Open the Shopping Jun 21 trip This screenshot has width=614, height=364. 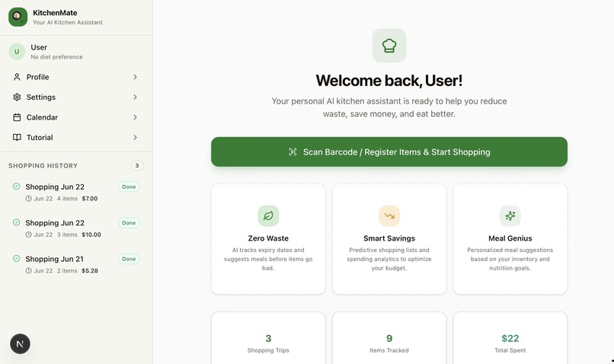coord(76,264)
